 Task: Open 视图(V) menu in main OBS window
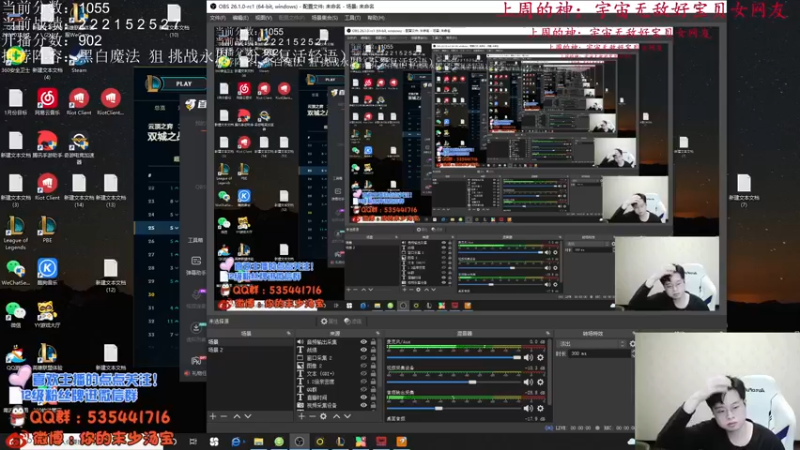tap(263, 18)
